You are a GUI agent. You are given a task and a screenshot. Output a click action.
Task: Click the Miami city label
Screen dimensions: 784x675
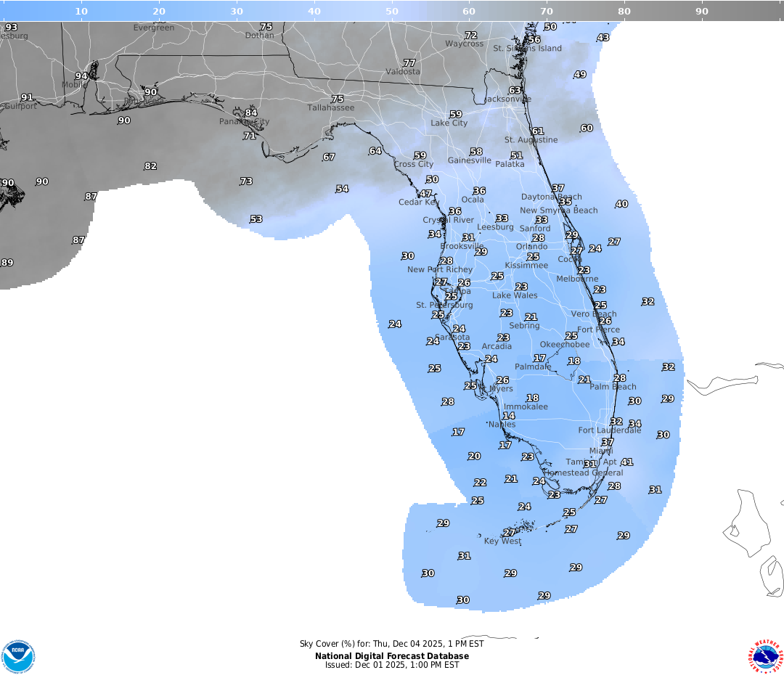pyautogui.click(x=600, y=451)
